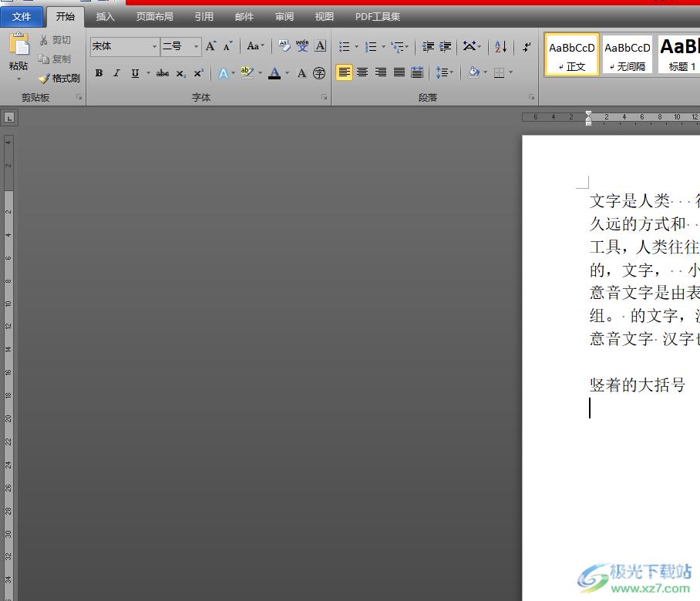Open the phonetic guide (wén) tool
The height and width of the screenshot is (601, 700).
302,45
